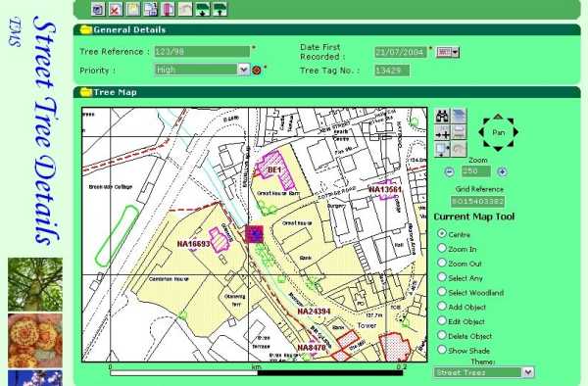The image size is (588, 386).
Task: Click the Tree Reference input field
Action: coord(202,51)
